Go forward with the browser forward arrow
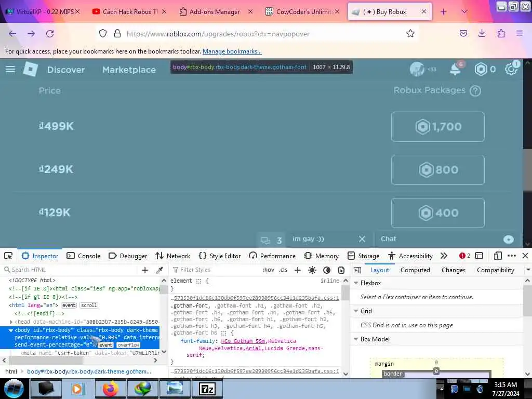Image resolution: width=532 pixels, height=399 pixels. pyautogui.click(x=31, y=34)
